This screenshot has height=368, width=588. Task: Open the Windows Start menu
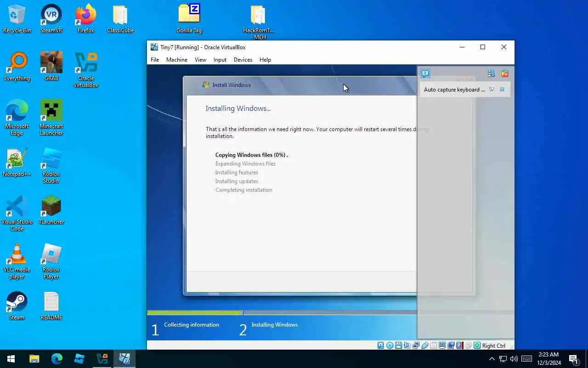tap(11, 359)
